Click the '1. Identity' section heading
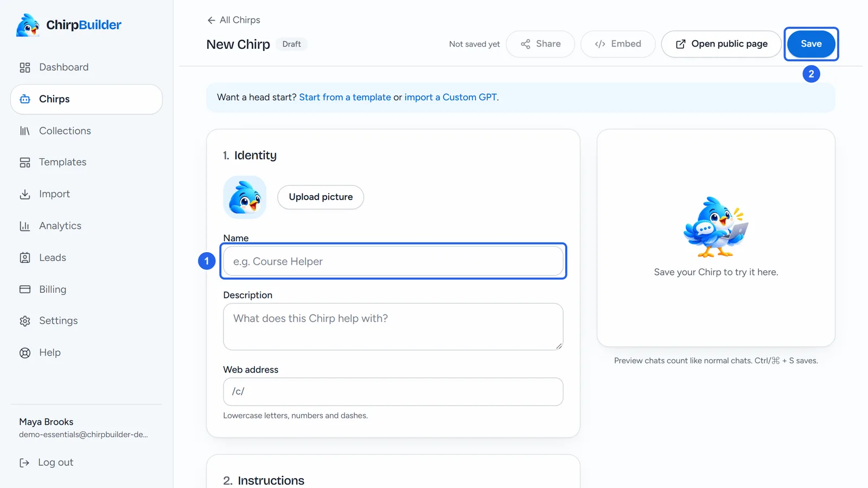Image resolution: width=868 pixels, height=488 pixels. [250, 155]
